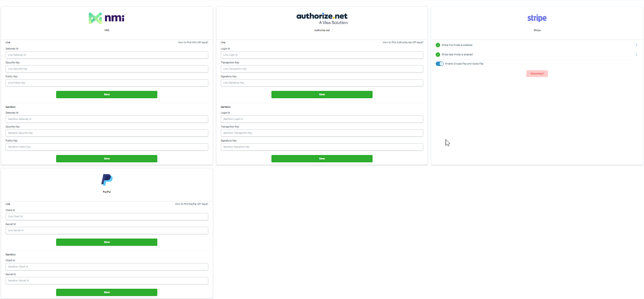This screenshot has width=644, height=299.
Task: Select the PayPal Sandbox Client Id field
Action: pos(107,267)
